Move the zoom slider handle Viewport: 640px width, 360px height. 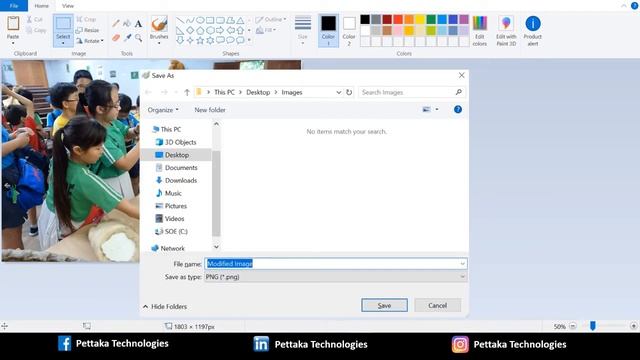[593, 326]
